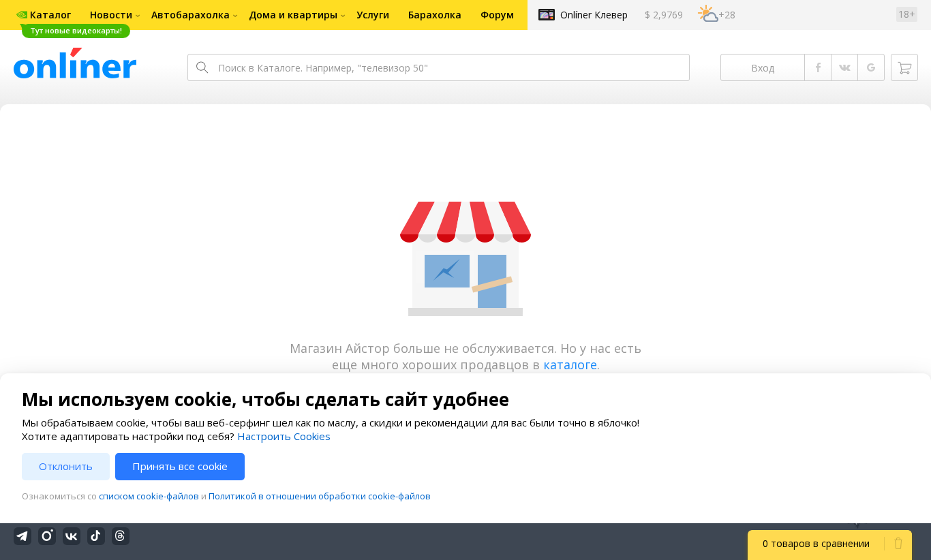Click the Onliner logo

pos(75,63)
